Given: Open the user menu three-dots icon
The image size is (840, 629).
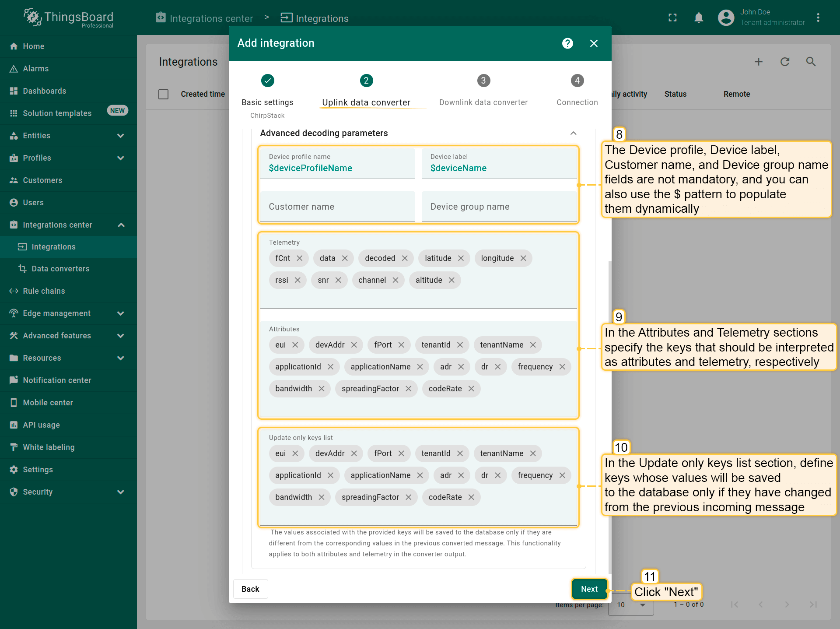Looking at the screenshot, I should point(818,18).
